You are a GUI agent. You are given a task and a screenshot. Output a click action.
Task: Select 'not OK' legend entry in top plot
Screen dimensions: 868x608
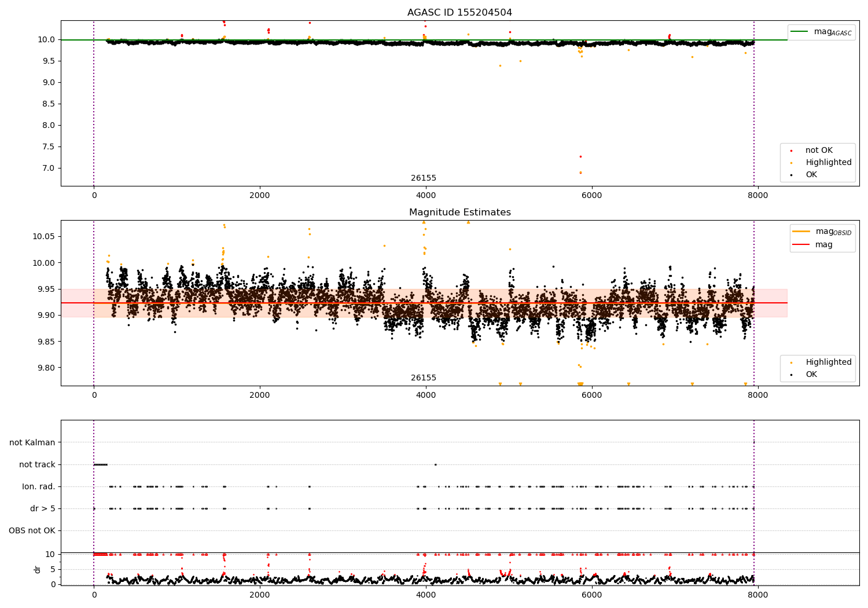coord(819,151)
